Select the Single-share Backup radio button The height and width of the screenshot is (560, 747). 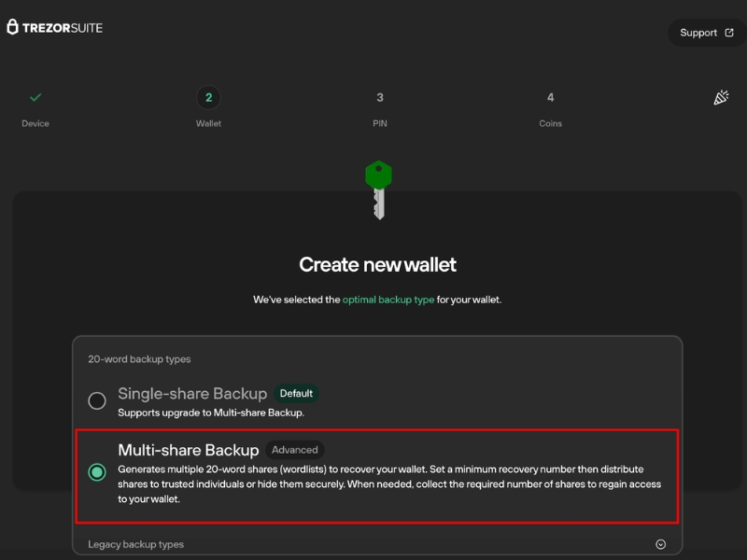[97, 400]
